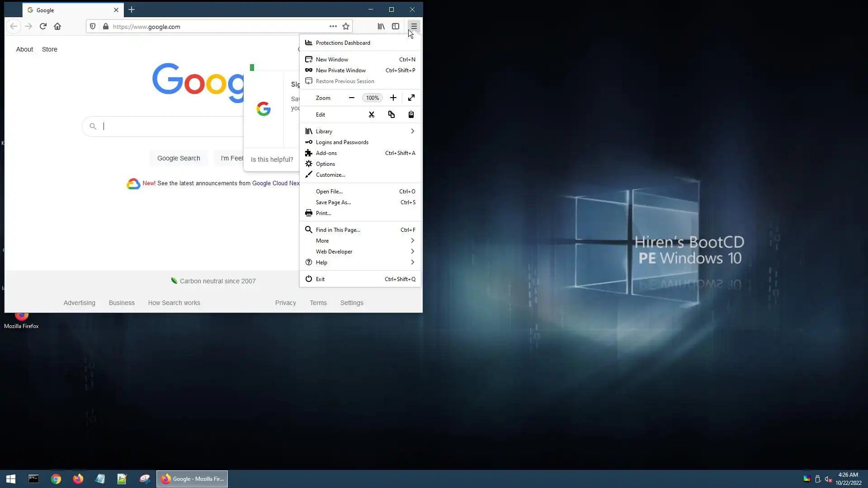Click the Cut icon in Edit row

pos(371,115)
